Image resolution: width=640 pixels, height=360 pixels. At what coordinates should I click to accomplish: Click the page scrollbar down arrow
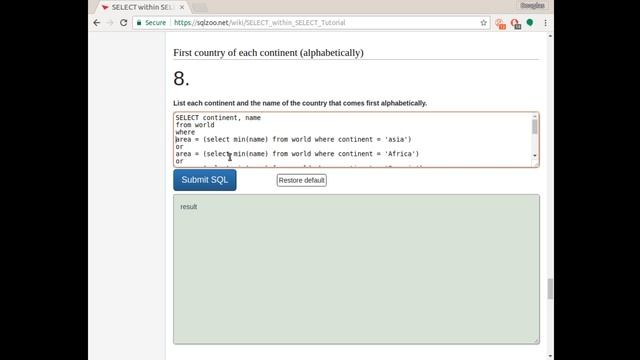click(550, 356)
